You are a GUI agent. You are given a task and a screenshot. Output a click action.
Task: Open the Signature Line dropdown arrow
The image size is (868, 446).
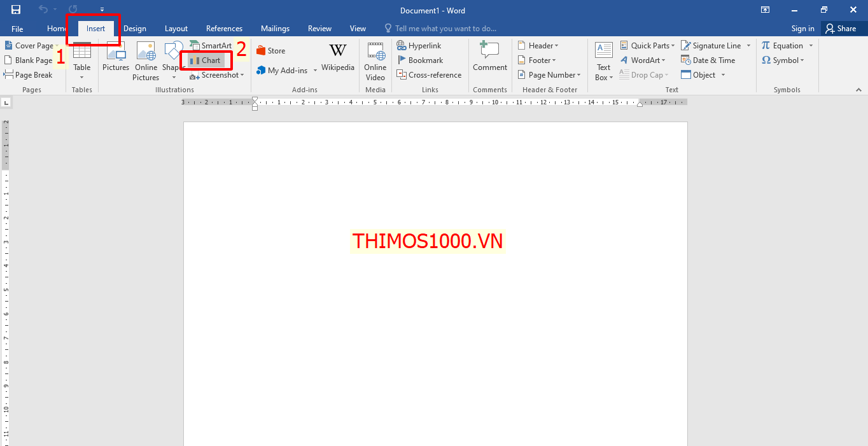748,46
